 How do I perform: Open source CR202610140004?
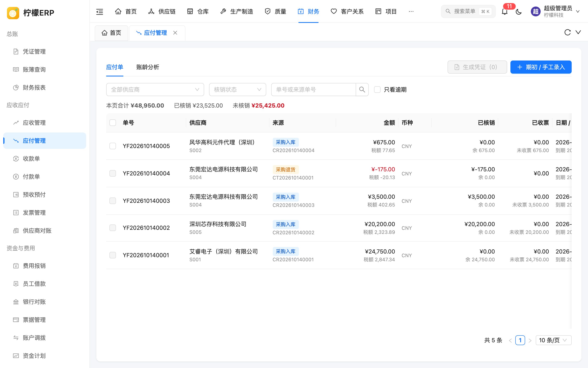(x=294, y=150)
